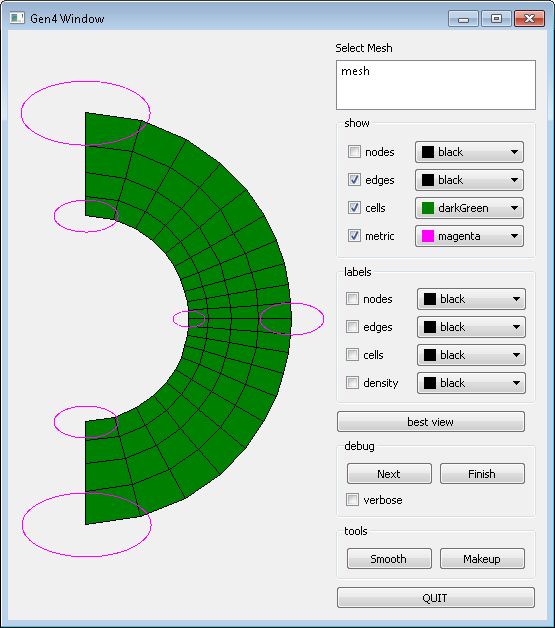Click the best view button
Screen dimensions: 555x628
click(430, 422)
